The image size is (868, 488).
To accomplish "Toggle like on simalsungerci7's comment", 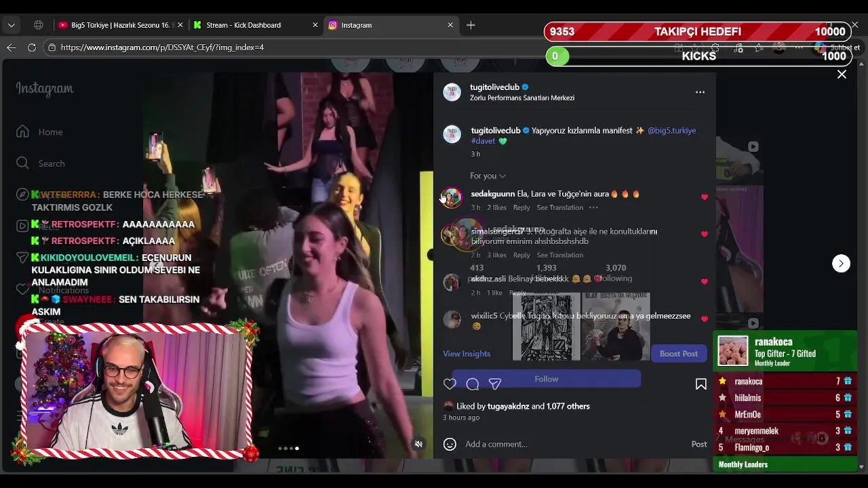I will point(705,235).
